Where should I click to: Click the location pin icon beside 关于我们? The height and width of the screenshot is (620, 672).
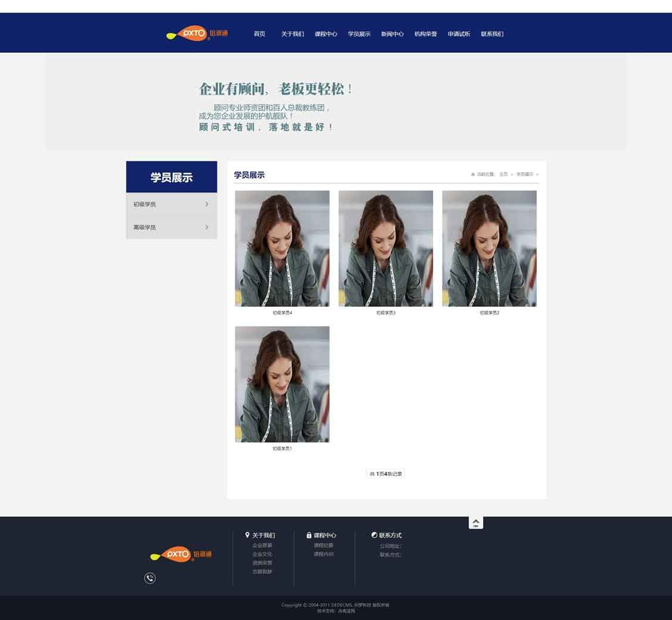coord(247,535)
